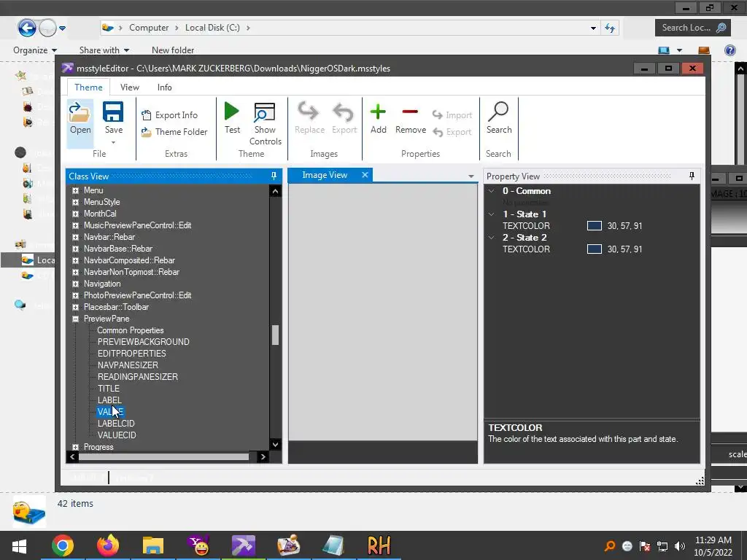Select State 1 TEXTCOLOR value 30, 57, 91
747x560 pixels.
624,226
